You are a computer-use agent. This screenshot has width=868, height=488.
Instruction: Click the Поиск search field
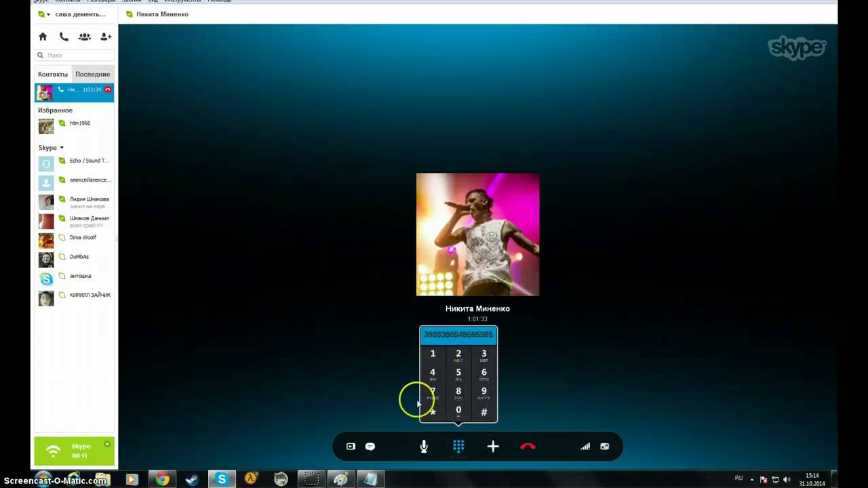[75, 55]
